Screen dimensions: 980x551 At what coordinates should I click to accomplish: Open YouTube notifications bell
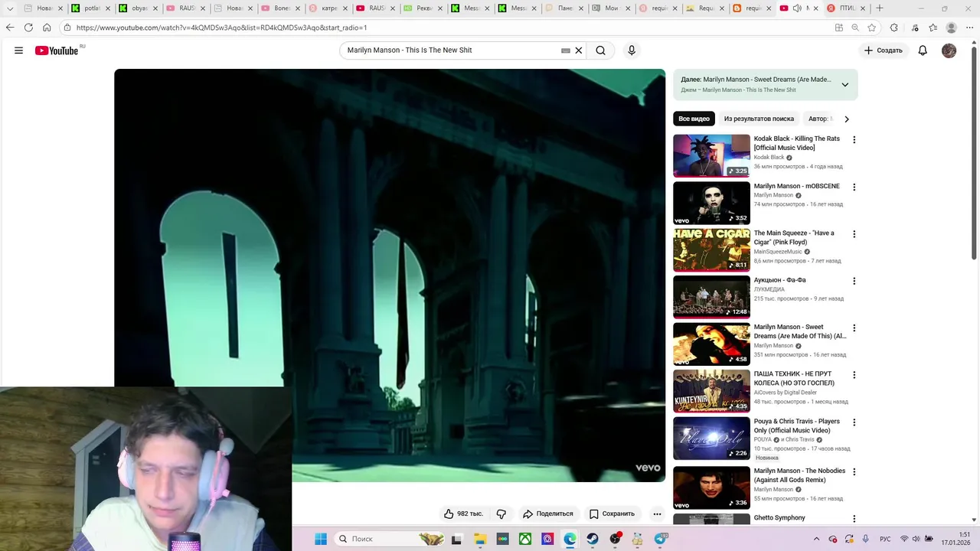tap(923, 51)
